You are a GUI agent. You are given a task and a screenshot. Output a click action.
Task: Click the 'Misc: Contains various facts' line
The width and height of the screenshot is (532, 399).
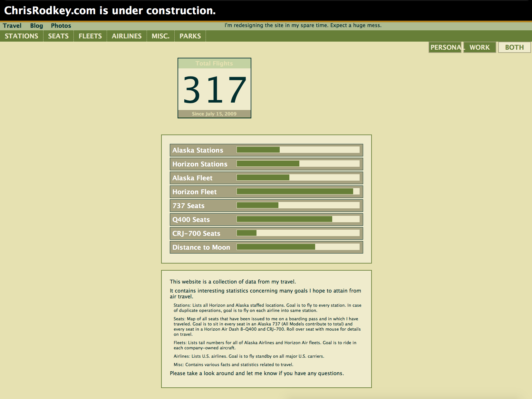233,365
